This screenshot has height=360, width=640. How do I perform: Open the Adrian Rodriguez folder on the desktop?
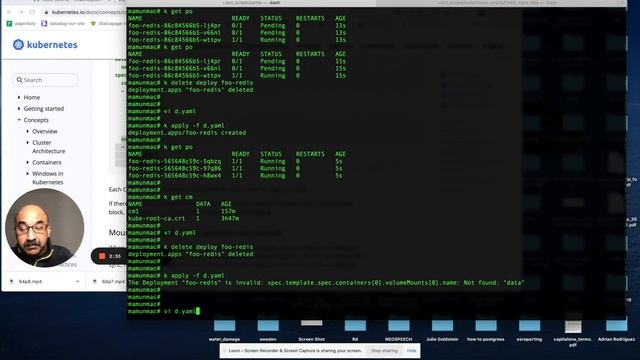coord(616,330)
